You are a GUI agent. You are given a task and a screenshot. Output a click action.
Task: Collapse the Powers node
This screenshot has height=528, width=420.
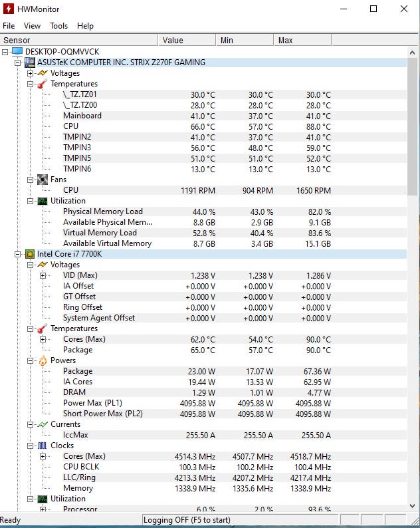pos(31,360)
